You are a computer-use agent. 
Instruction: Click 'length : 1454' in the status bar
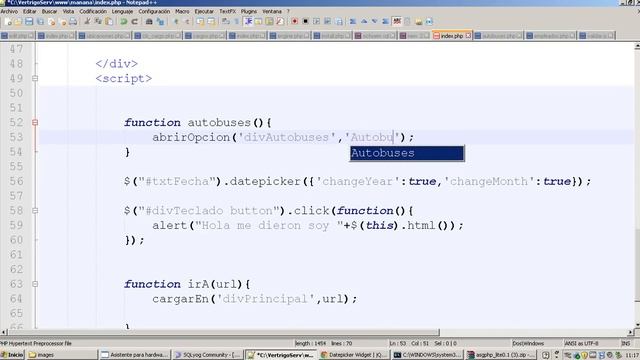click(310, 344)
